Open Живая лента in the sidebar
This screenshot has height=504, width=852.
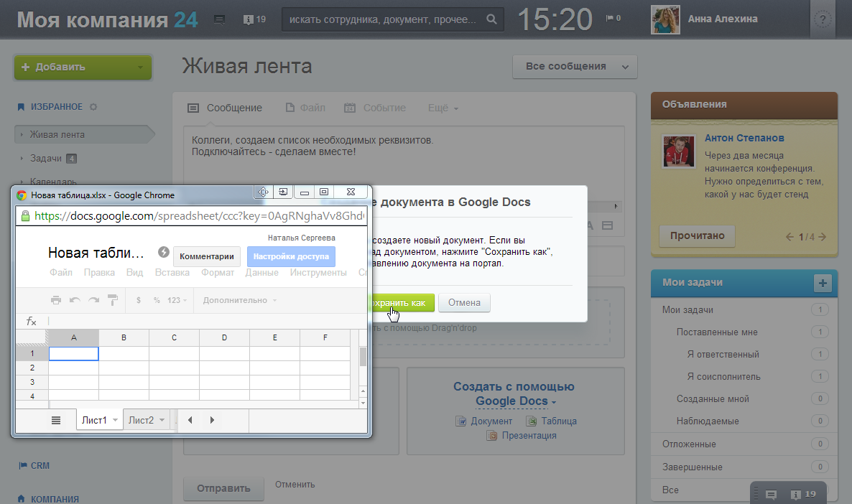coord(85,135)
